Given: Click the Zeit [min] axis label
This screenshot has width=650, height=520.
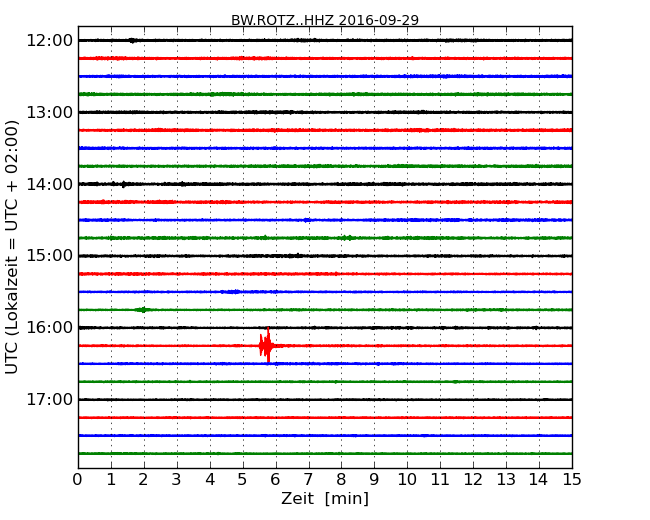Looking at the screenshot, I should [325, 498].
